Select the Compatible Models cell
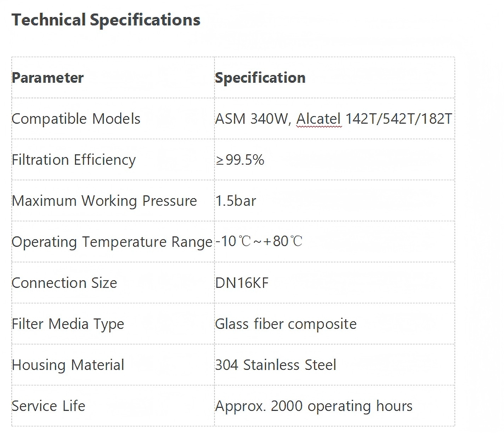 pyautogui.click(x=76, y=119)
